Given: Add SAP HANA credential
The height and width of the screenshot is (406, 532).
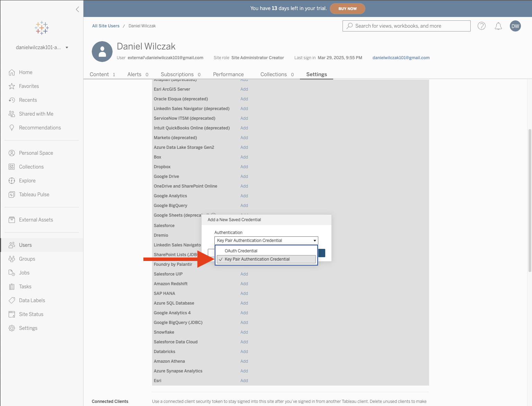Looking at the screenshot, I should pos(244,294).
